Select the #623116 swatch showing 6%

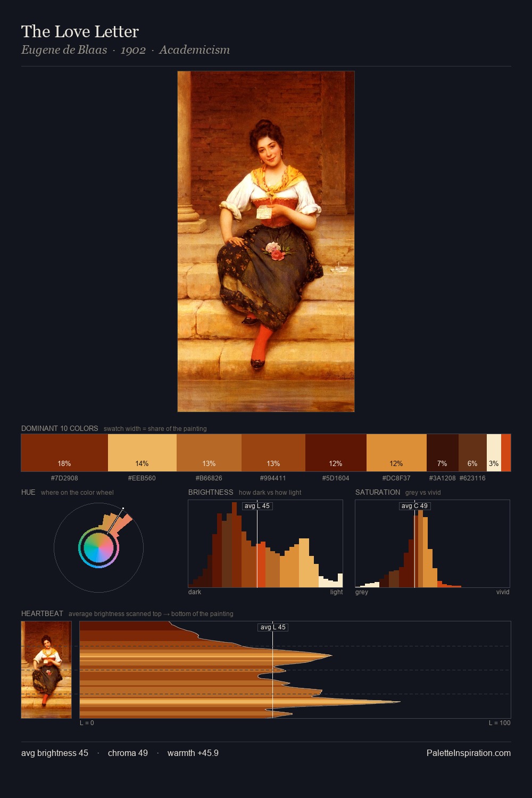click(x=472, y=453)
